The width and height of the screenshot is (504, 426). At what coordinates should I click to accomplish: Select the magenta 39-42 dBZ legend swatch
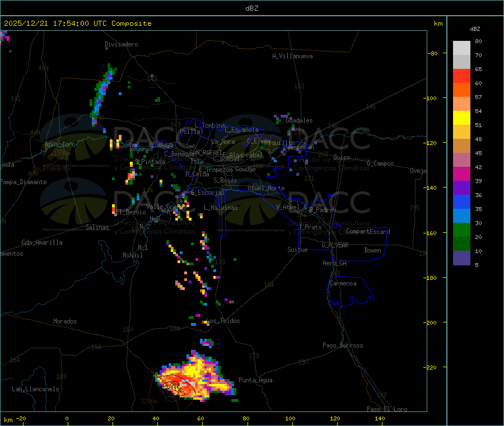461,174
